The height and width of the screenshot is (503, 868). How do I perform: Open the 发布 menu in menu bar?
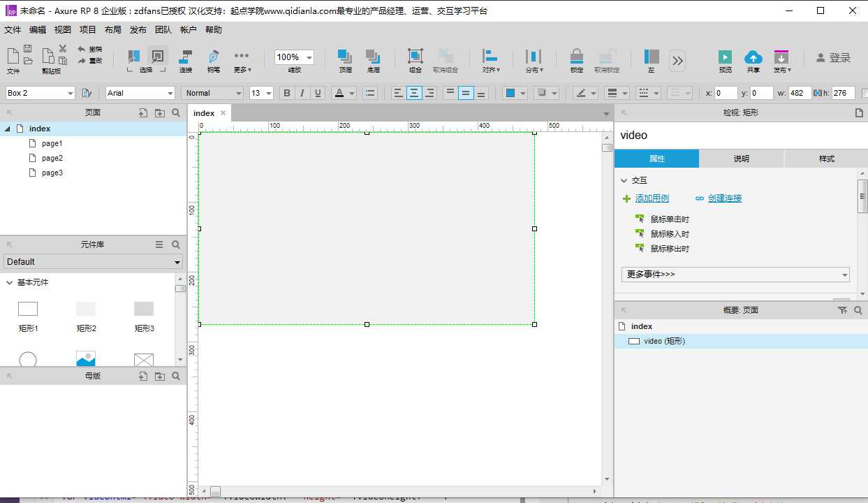point(138,30)
